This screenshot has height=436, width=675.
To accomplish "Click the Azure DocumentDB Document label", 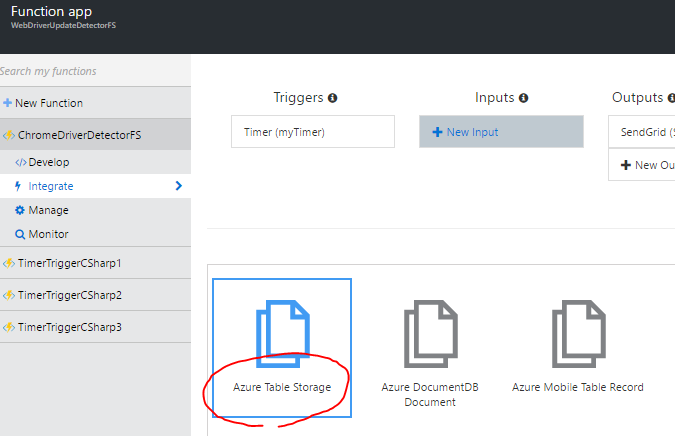I will 430,395.
